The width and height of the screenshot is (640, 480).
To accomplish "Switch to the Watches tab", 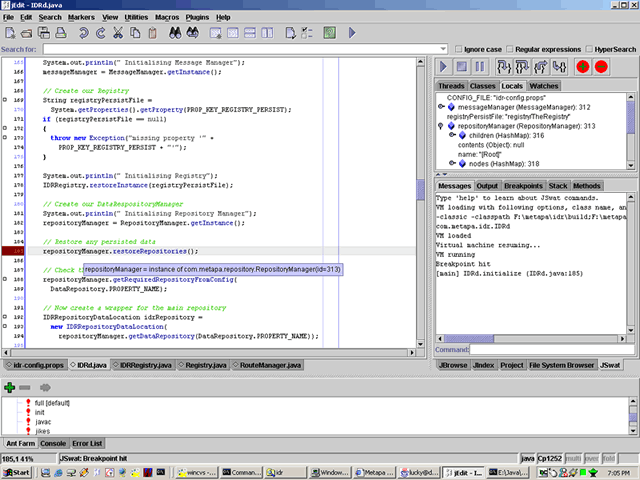I will (544, 86).
